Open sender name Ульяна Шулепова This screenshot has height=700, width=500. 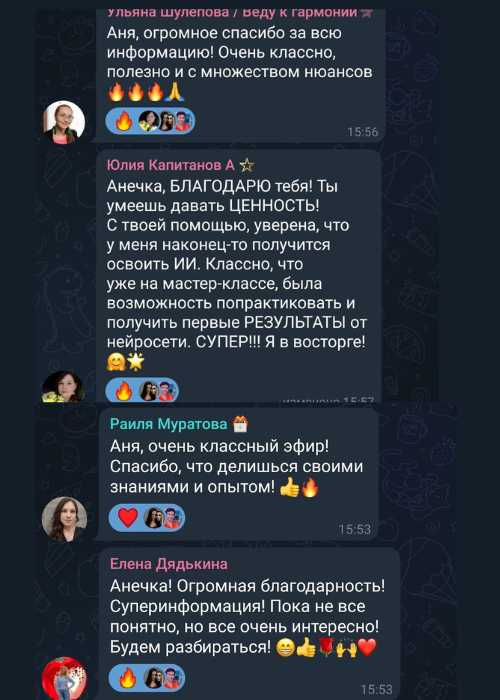(x=168, y=12)
